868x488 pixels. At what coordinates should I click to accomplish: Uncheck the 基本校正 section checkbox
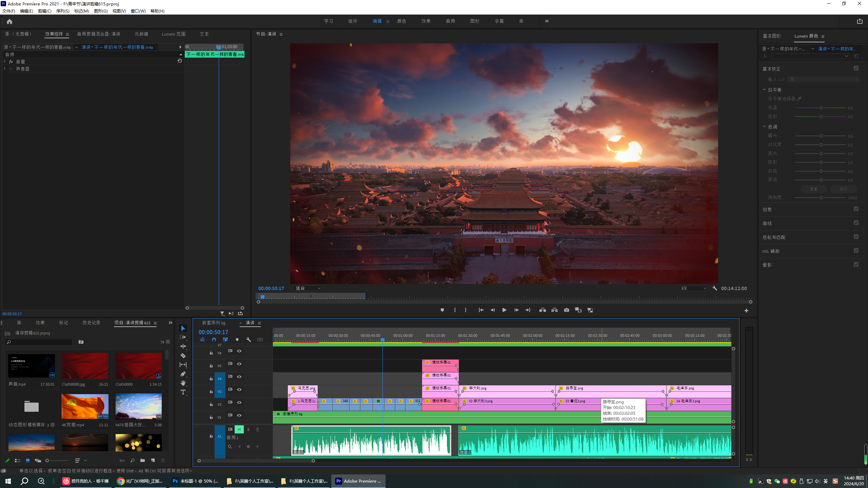tap(856, 68)
